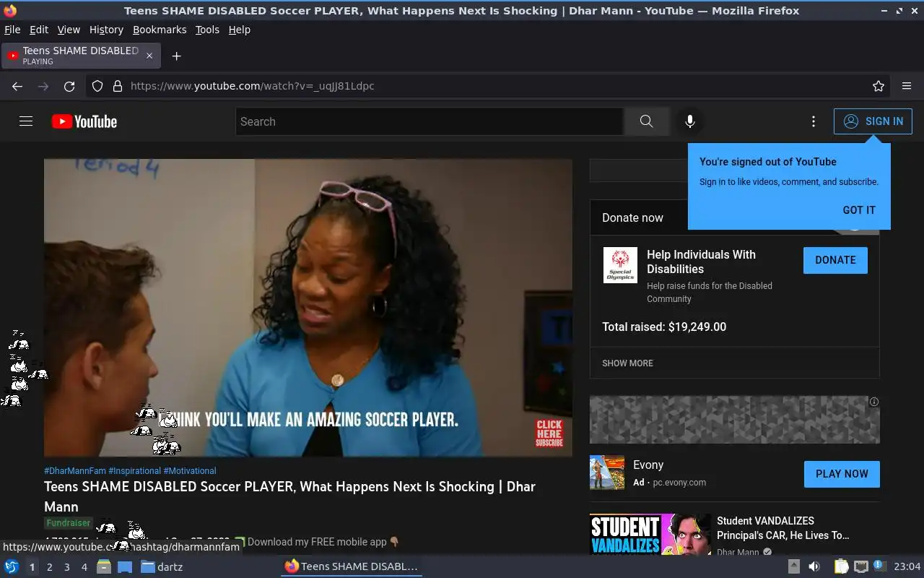Start voice search with microphone icon
The height and width of the screenshot is (578, 924).
click(690, 121)
